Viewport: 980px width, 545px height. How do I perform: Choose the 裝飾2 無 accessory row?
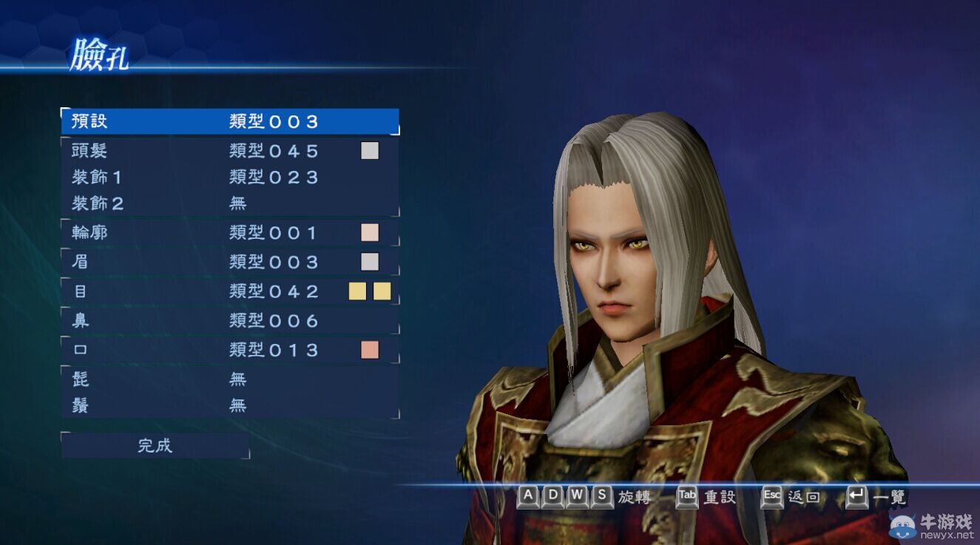click(x=230, y=203)
